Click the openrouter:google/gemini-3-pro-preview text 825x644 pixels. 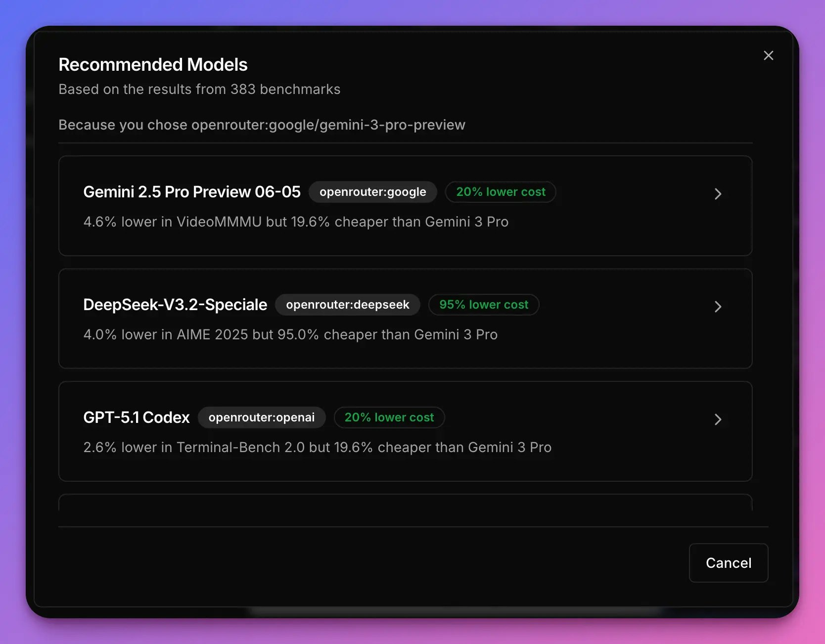click(x=329, y=125)
